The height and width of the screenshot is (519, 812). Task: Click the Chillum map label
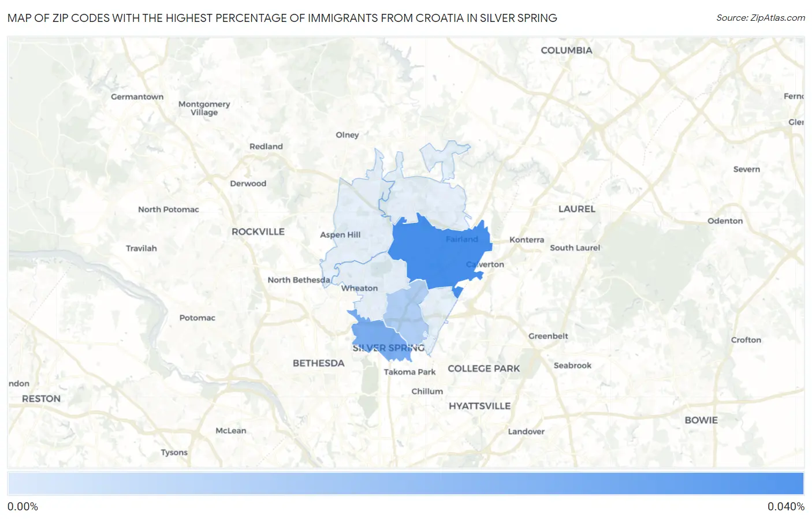point(427,391)
